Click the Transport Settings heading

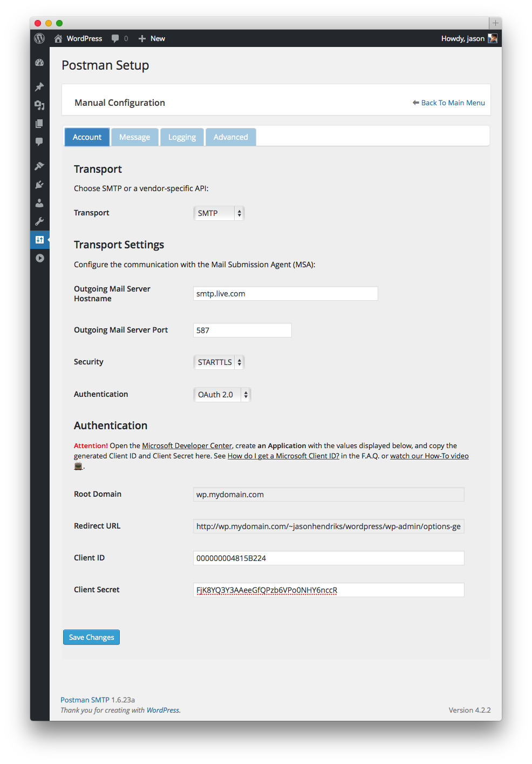[x=119, y=245]
